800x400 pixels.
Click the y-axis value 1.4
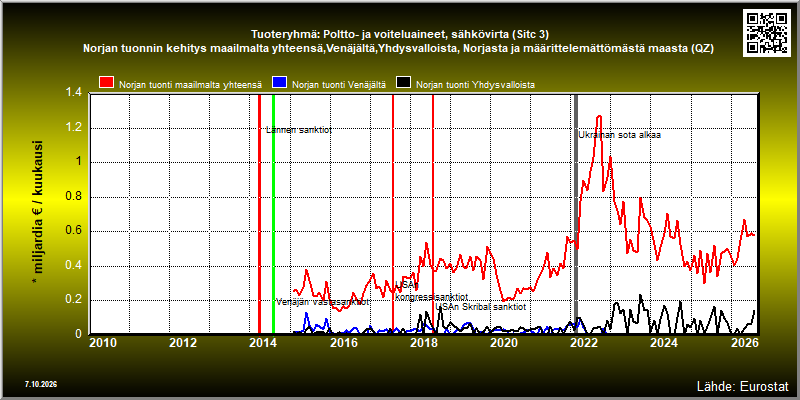click(74, 92)
